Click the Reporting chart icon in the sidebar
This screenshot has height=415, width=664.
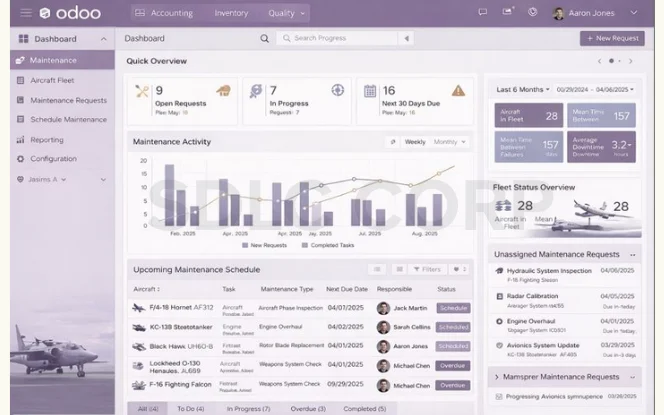tap(20, 140)
